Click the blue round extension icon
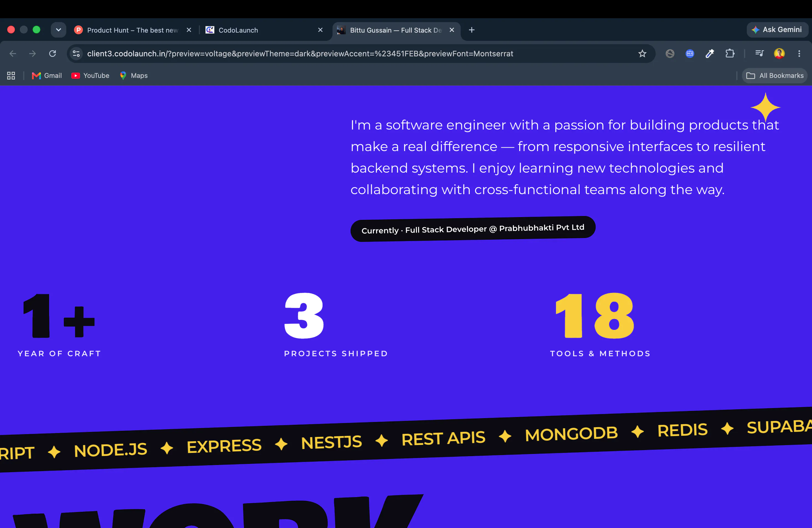The height and width of the screenshot is (528, 812). point(690,54)
